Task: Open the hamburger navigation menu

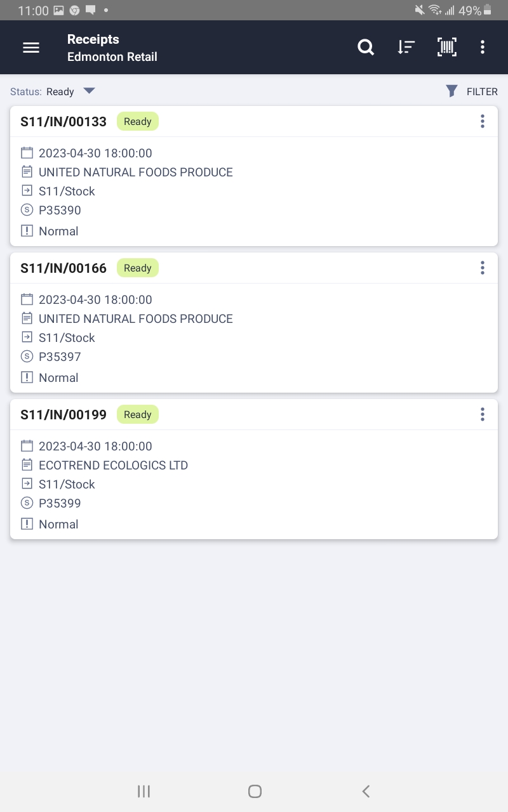Action: [x=31, y=48]
